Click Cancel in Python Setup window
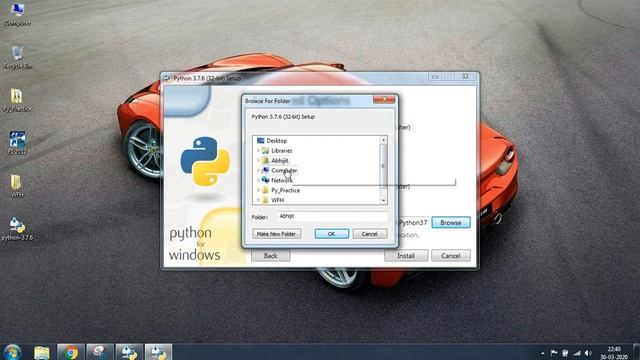 pyautogui.click(x=451, y=256)
